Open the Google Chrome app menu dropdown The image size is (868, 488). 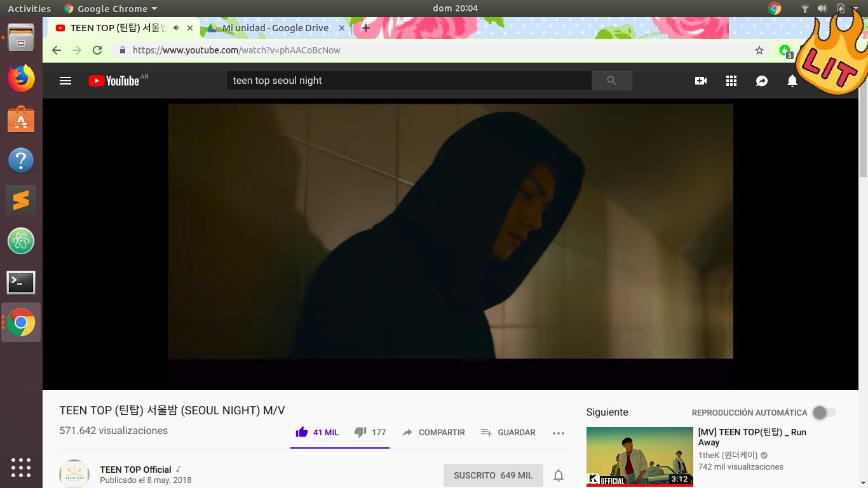pos(111,8)
